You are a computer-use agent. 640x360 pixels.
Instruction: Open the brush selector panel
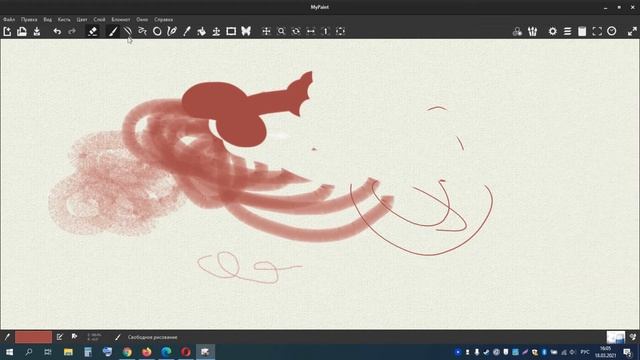tap(532, 31)
